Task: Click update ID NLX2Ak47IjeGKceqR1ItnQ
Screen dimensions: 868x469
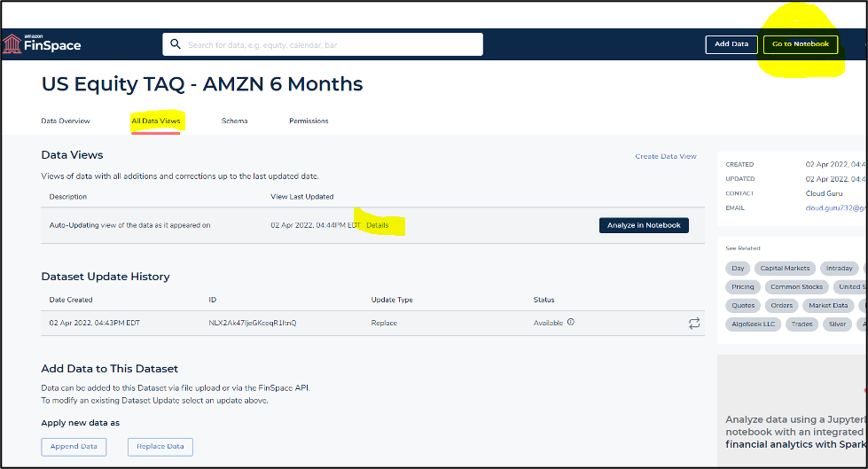Action: 253,323
